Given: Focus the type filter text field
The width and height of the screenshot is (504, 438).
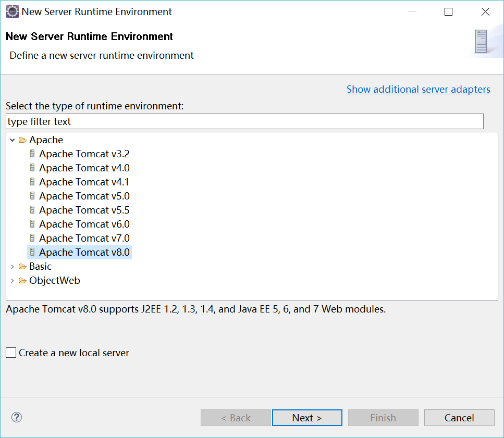Looking at the screenshot, I should (x=244, y=121).
